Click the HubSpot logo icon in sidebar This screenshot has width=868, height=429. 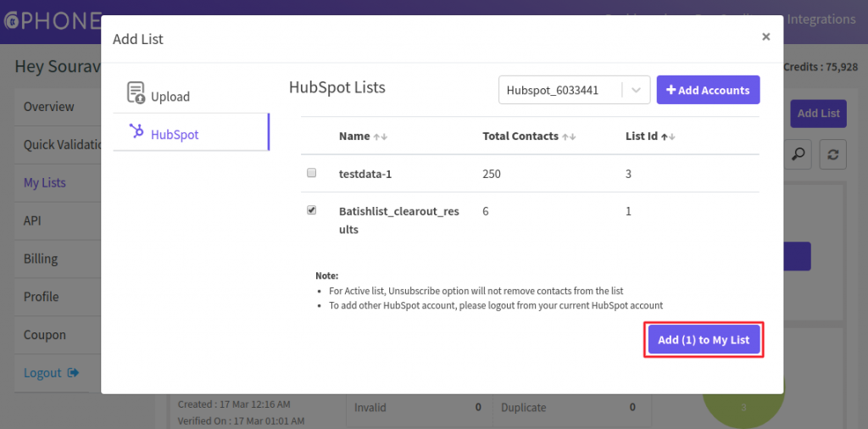click(x=136, y=131)
